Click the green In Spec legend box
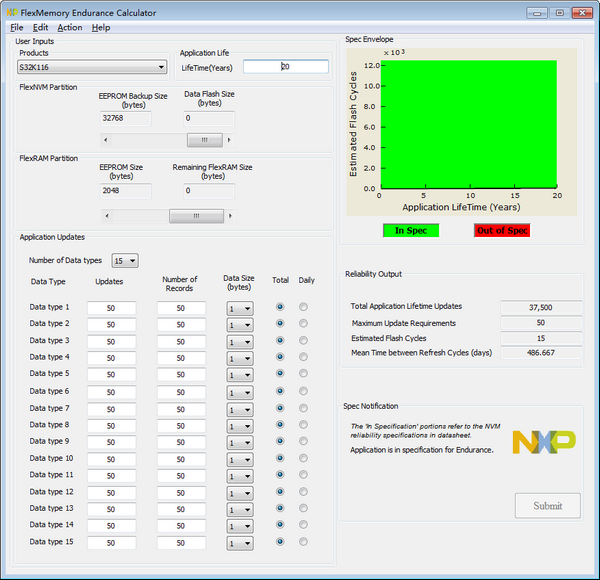This screenshot has height=580, width=600. click(x=411, y=230)
